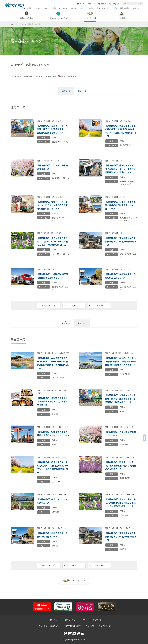Image resolution: width=148 pixels, height=644 pixels.
Task: Open 名鉄ミューズポイント in top menu
Action: 88,8
